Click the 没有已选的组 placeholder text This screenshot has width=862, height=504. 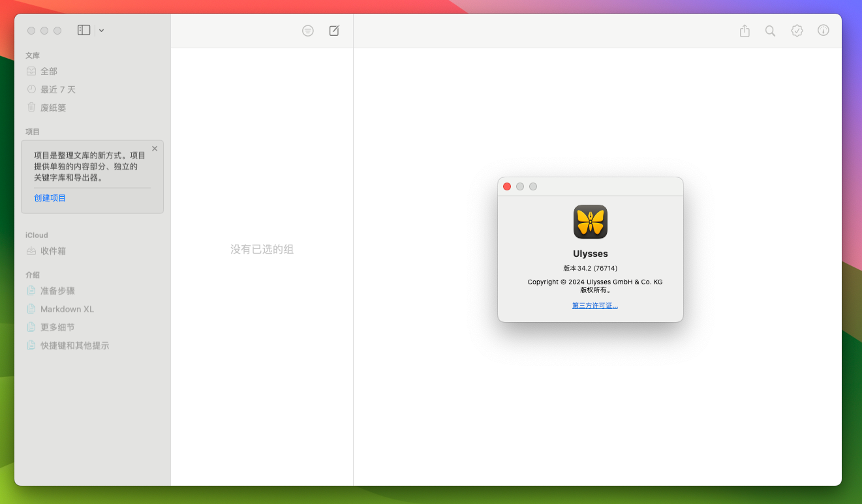click(x=262, y=250)
